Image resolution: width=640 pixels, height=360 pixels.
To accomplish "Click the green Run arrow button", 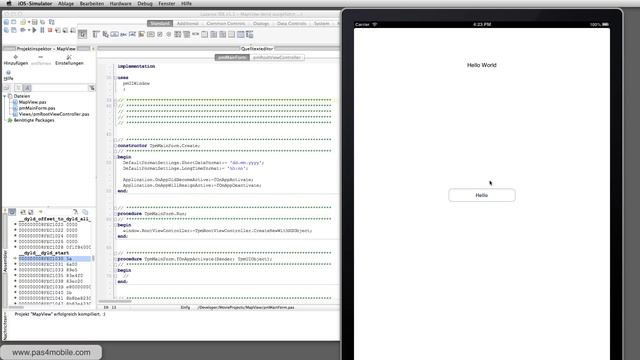I will [x=34, y=30].
